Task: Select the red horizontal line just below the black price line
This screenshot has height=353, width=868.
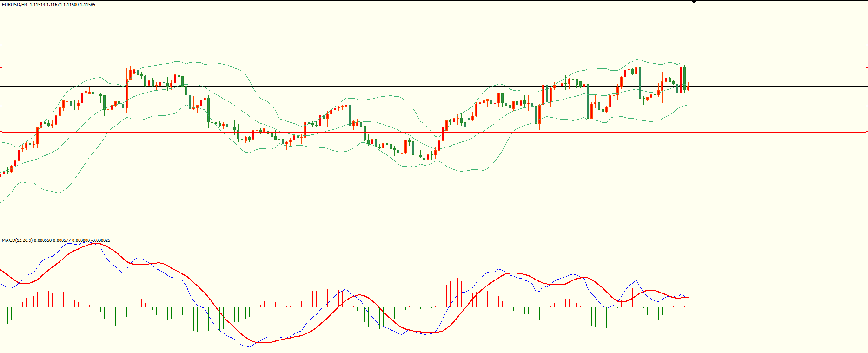Action: 434,106
